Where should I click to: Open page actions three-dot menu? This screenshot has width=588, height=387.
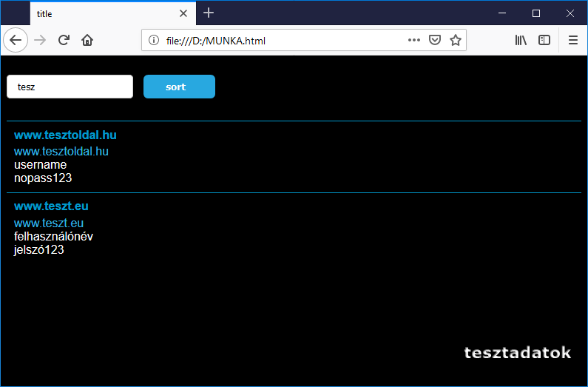[x=414, y=40]
